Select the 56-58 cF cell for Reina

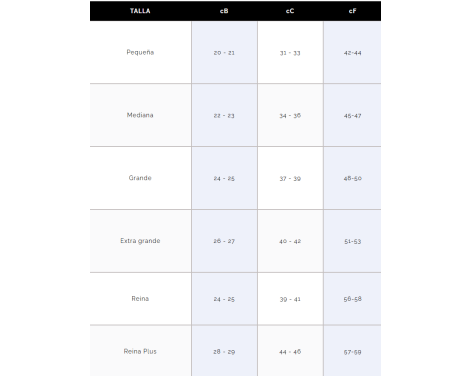pos(352,299)
